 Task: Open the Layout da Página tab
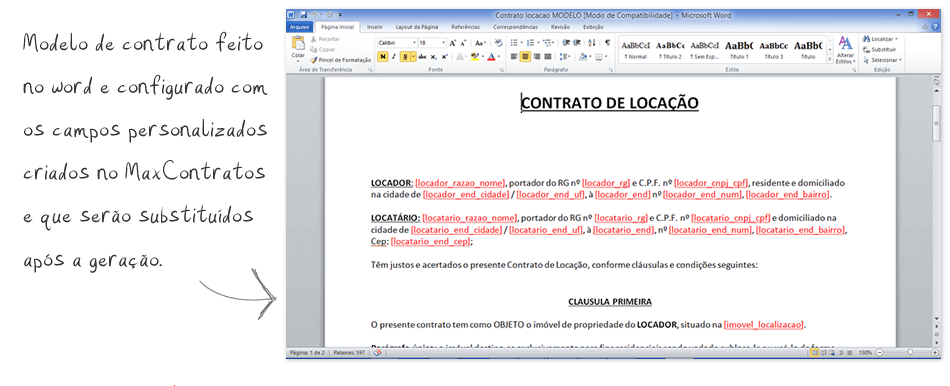tap(416, 27)
